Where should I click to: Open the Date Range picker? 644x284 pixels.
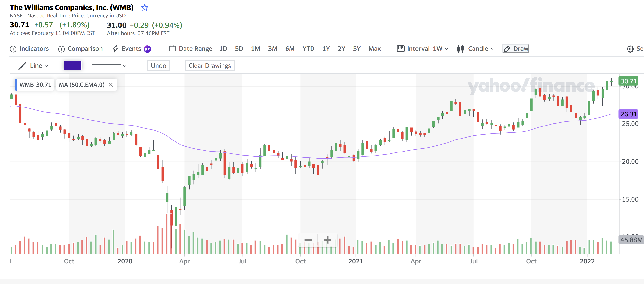[x=190, y=49]
